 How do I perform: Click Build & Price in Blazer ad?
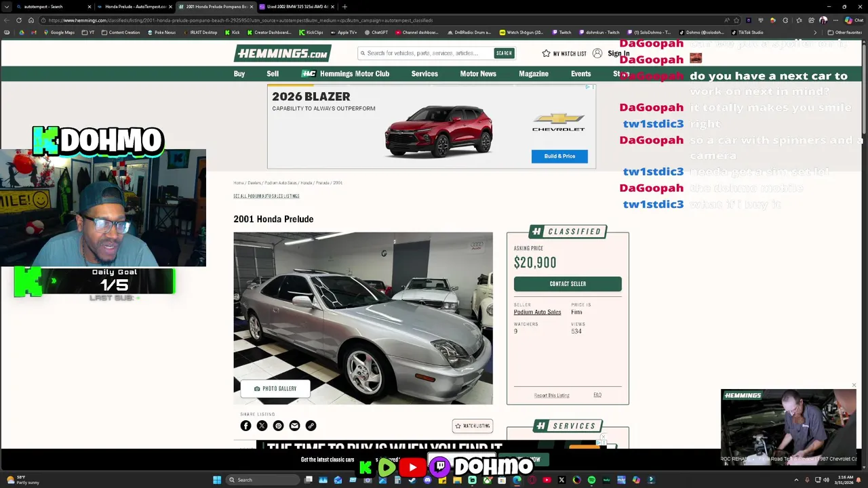(559, 157)
